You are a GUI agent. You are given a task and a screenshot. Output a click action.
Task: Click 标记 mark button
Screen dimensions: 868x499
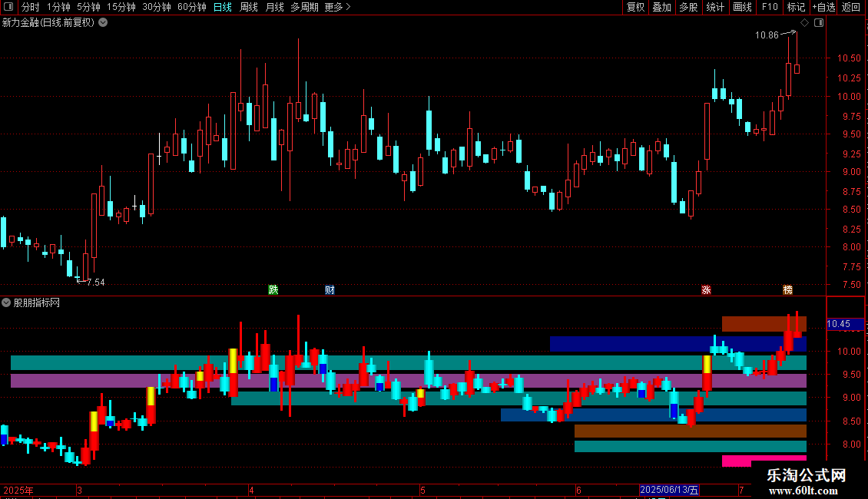click(796, 7)
